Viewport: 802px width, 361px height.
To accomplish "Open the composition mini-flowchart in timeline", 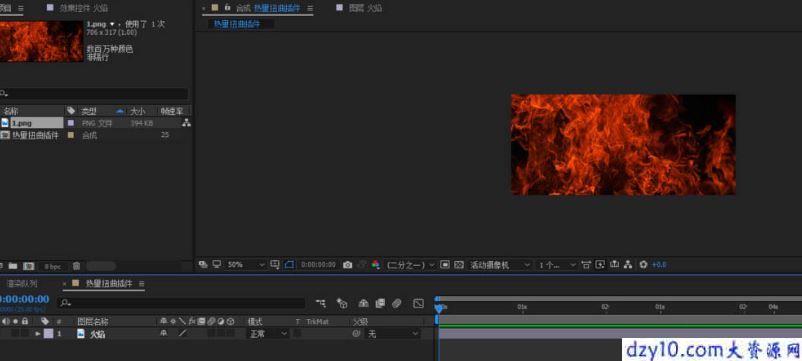I will coord(321,303).
